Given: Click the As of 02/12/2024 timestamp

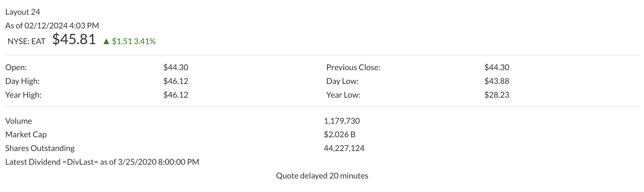Looking at the screenshot, I should [x=52, y=26].
